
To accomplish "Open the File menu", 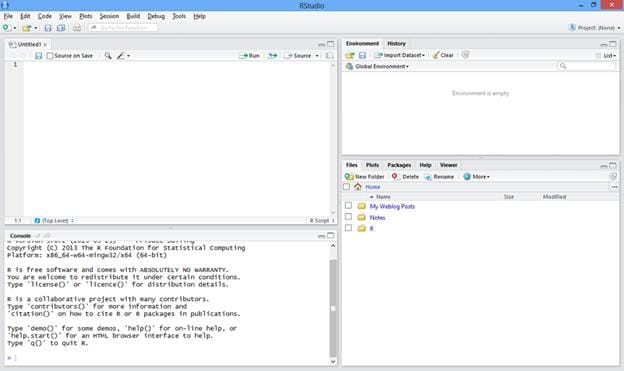I will click(x=8, y=16).
